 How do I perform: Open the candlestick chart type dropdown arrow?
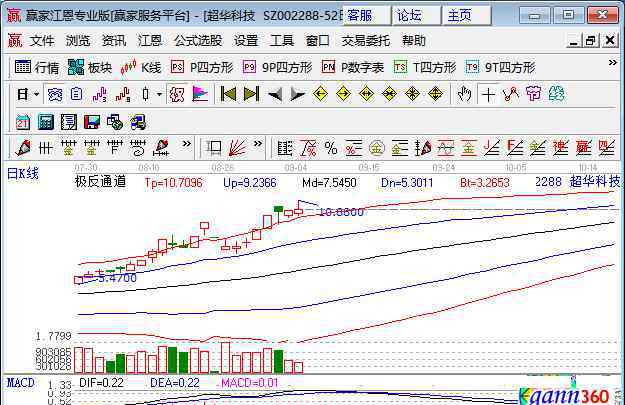159,94
